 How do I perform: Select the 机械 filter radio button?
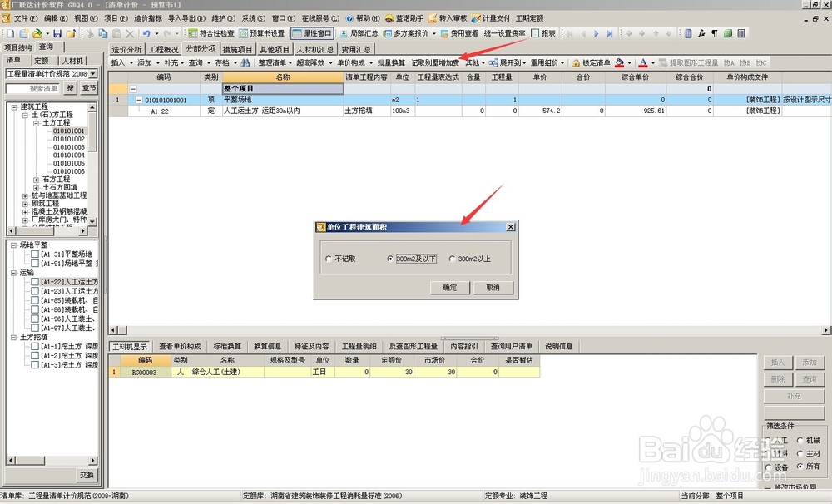800,440
